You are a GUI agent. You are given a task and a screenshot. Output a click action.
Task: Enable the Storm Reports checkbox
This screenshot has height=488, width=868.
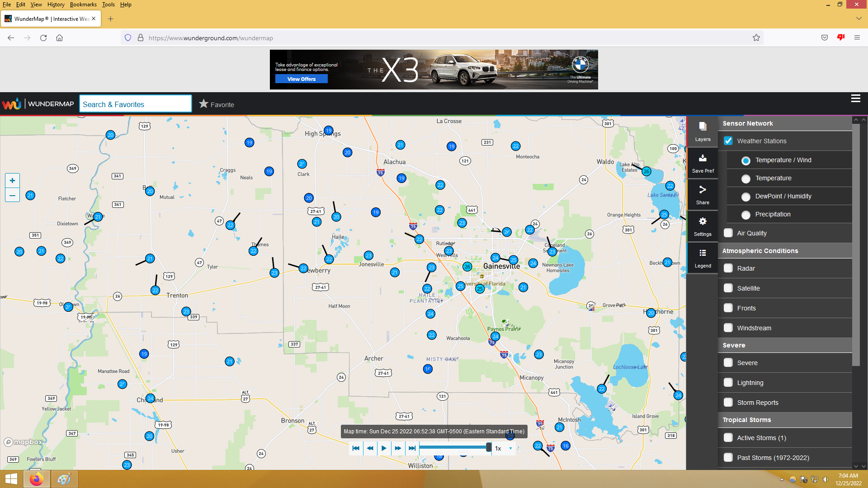[x=728, y=402]
